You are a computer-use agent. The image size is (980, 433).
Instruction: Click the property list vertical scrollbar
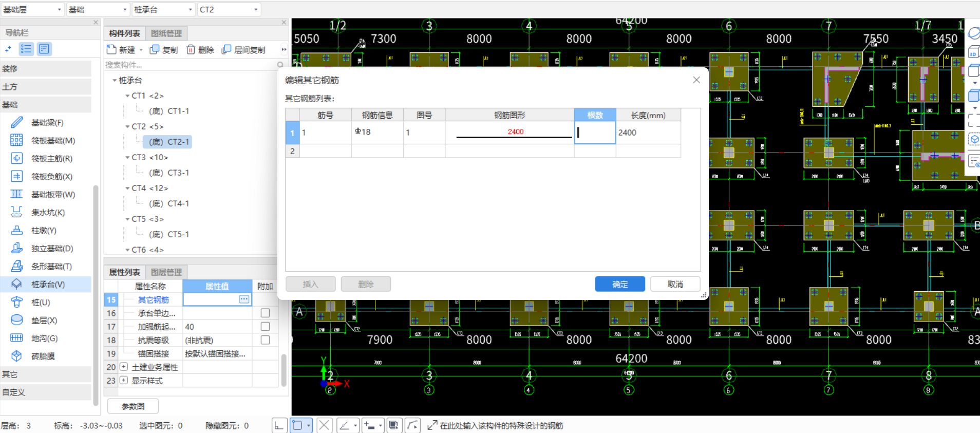click(284, 370)
